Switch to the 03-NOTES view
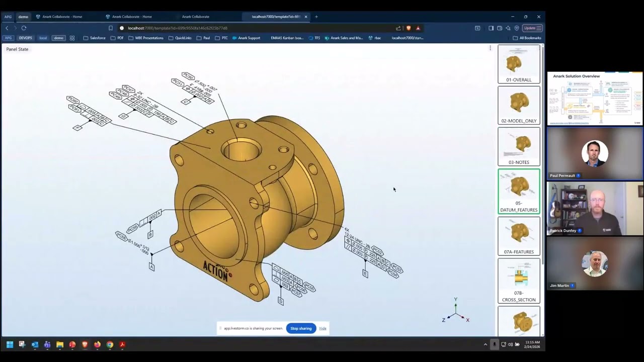Image resolution: width=644 pixels, height=362 pixels. [x=519, y=146]
